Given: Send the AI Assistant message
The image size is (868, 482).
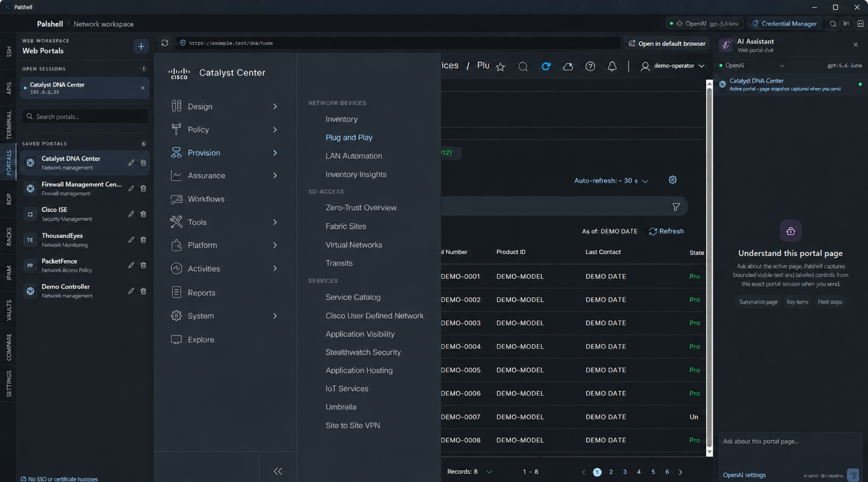Looking at the screenshot, I should 853,475.
